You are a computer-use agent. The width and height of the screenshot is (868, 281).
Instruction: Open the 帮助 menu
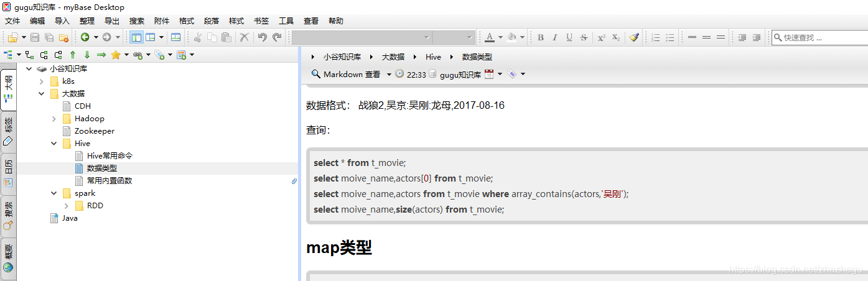336,21
